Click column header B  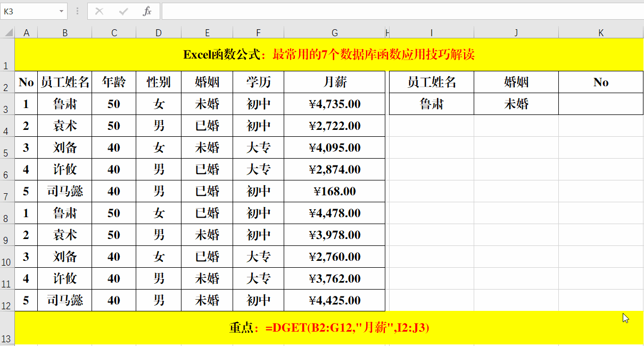[64, 32]
